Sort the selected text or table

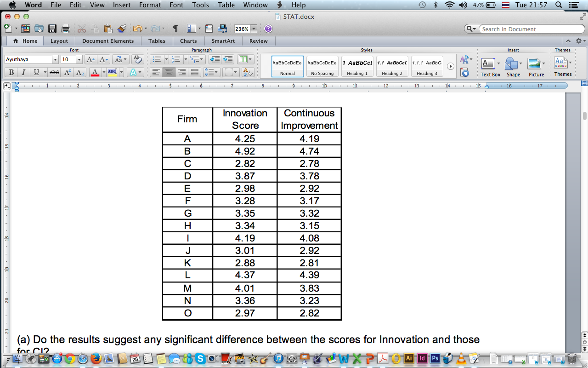pyautogui.click(x=248, y=72)
